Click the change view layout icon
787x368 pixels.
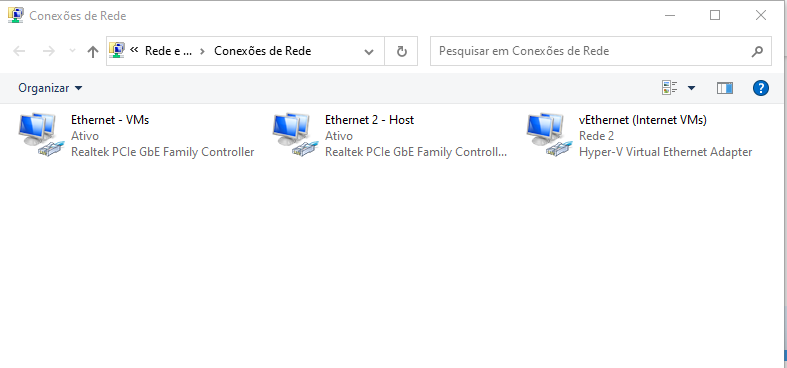pos(670,88)
